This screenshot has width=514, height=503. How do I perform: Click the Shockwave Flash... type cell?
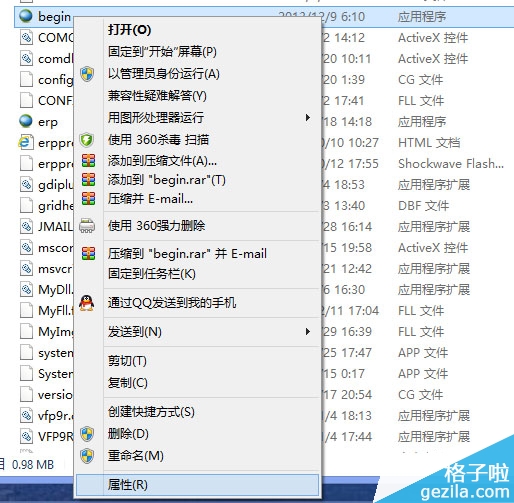(451, 163)
